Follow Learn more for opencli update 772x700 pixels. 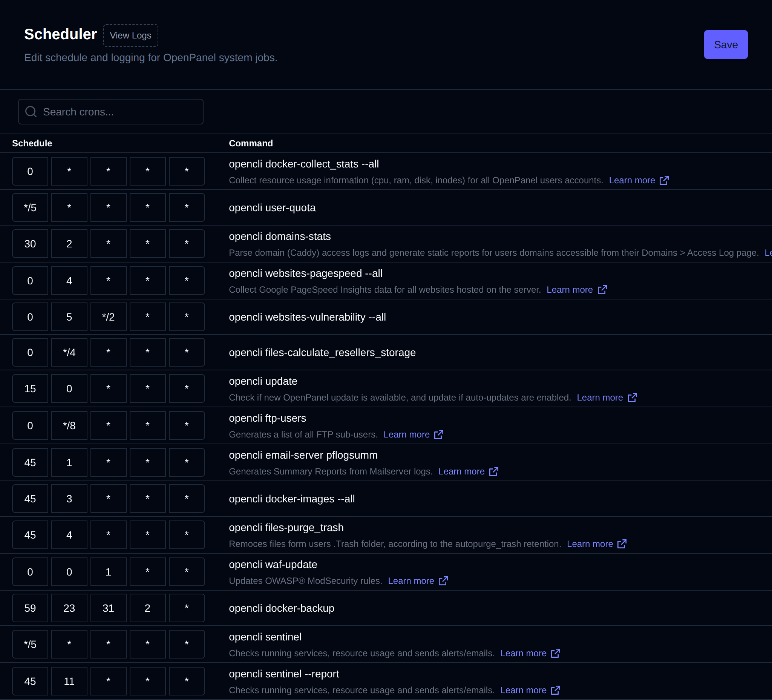[600, 398]
